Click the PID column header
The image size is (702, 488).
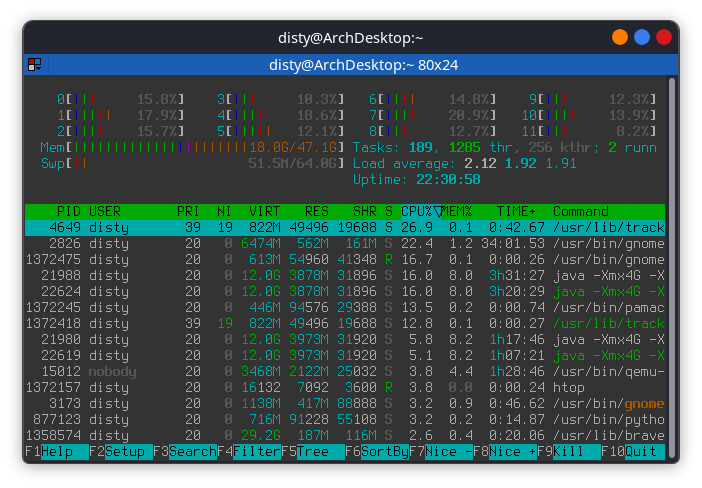[67, 212]
